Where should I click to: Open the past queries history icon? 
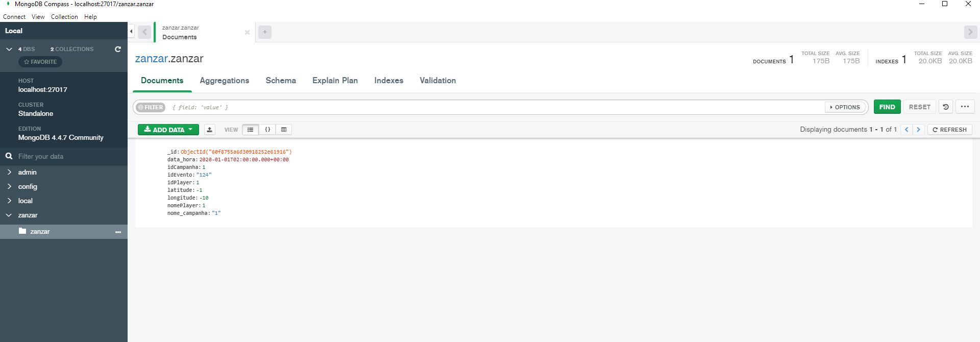point(946,107)
